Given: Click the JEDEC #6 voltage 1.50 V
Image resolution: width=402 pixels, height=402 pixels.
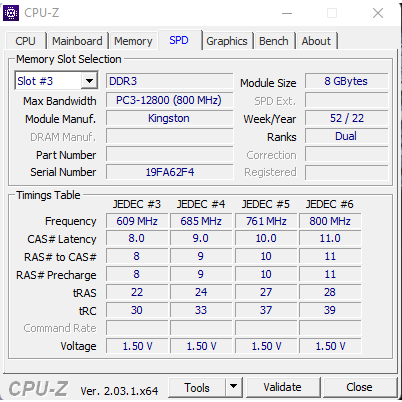Looking at the screenshot, I should tap(330, 346).
